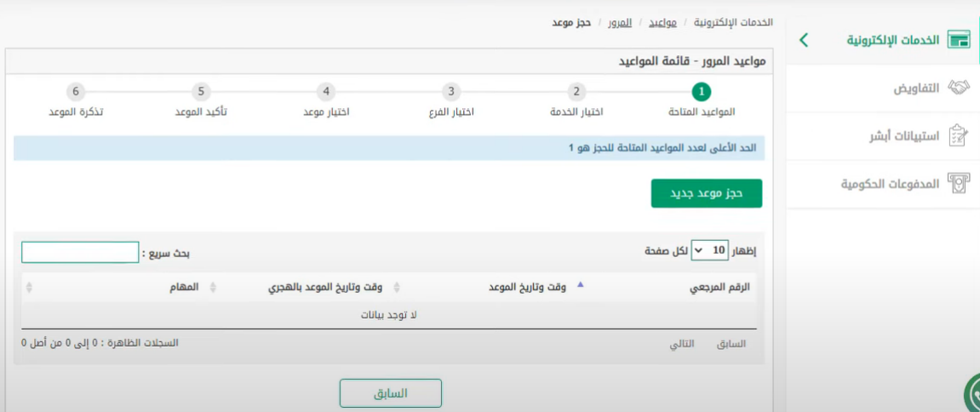This screenshot has width=980, height=412.
Task: Sort by وقت وتاريخ الموعد column header
Action: point(528,288)
